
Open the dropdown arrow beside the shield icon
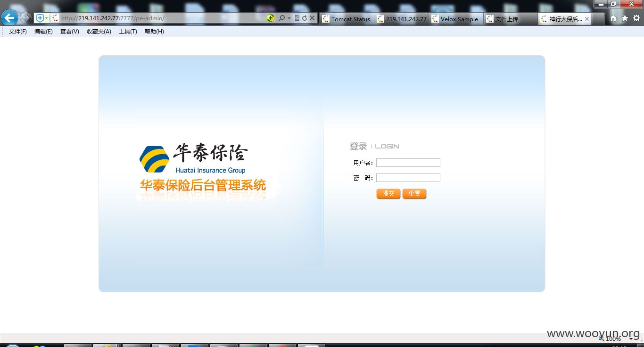tap(46, 18)
